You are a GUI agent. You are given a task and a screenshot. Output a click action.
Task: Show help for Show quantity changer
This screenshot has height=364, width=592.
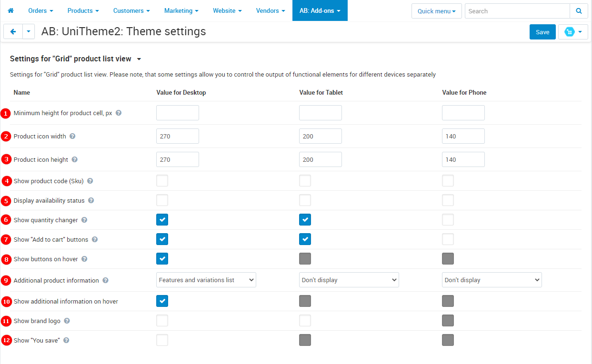pos(84,220)
